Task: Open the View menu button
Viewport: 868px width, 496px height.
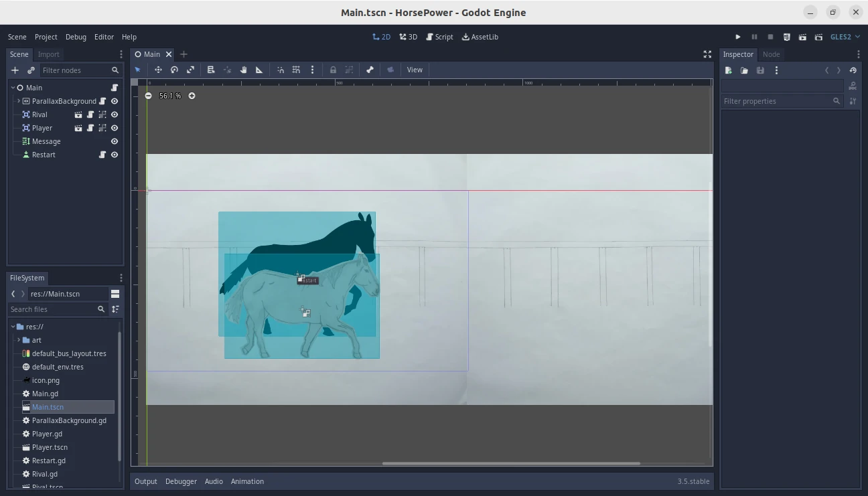Action: coord(415,70)
